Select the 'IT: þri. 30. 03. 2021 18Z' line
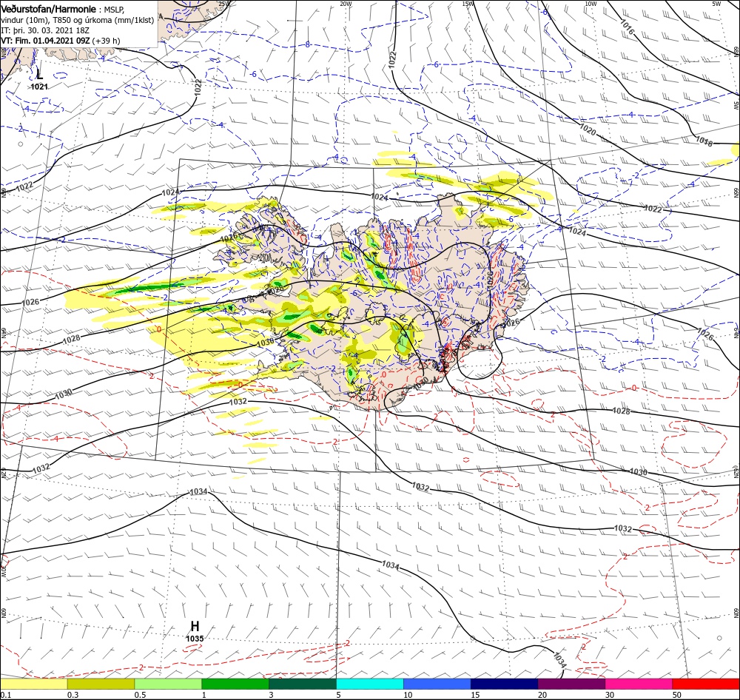The height and width of the screenshot is (700, 740). [x=45, y=30]
